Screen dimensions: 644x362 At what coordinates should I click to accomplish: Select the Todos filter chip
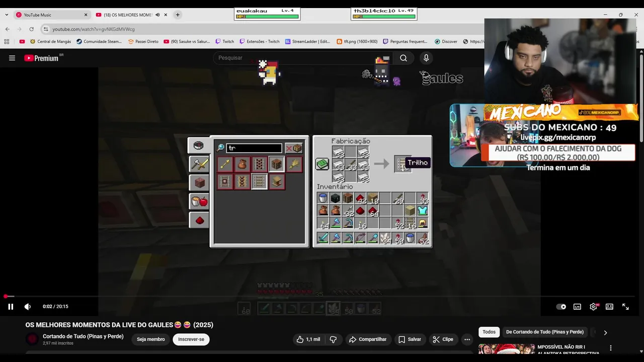click(489, 332)
